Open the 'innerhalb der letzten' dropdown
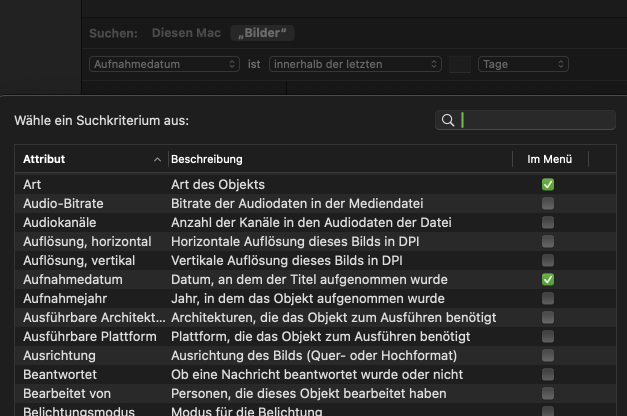Screen dimensions: 627x416 pos(355,64)
